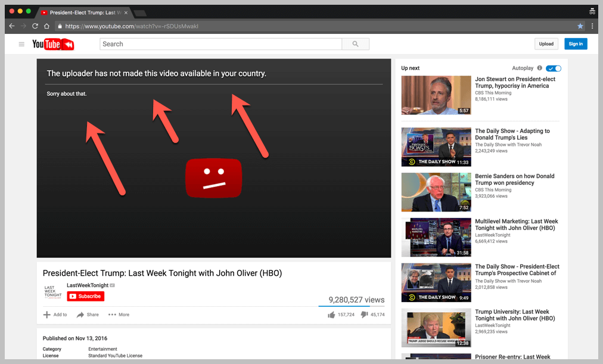The height and width of the screenshot is (364, 603).
Task: Open 'The Daily Show - President-Elect' title
Action: point(517,270)
